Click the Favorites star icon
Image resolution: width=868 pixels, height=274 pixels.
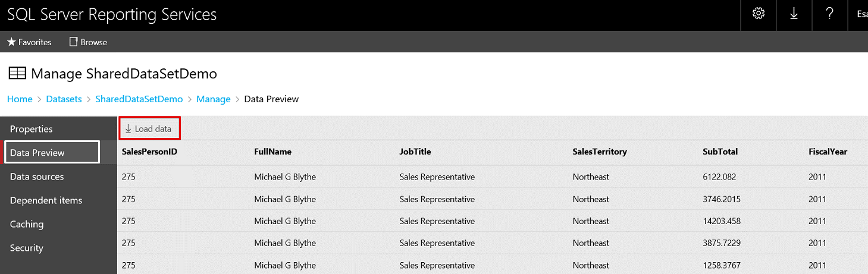[x=11, y=42]
